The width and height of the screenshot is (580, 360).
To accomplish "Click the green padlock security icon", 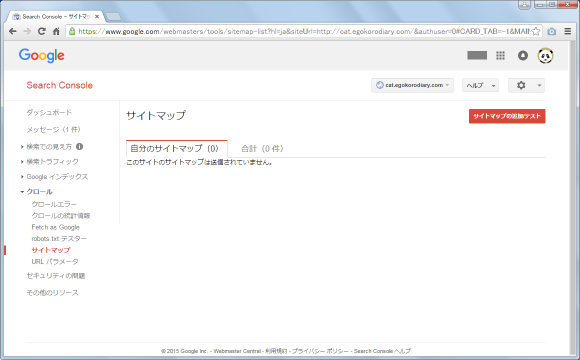I will (x=72, y=31).
